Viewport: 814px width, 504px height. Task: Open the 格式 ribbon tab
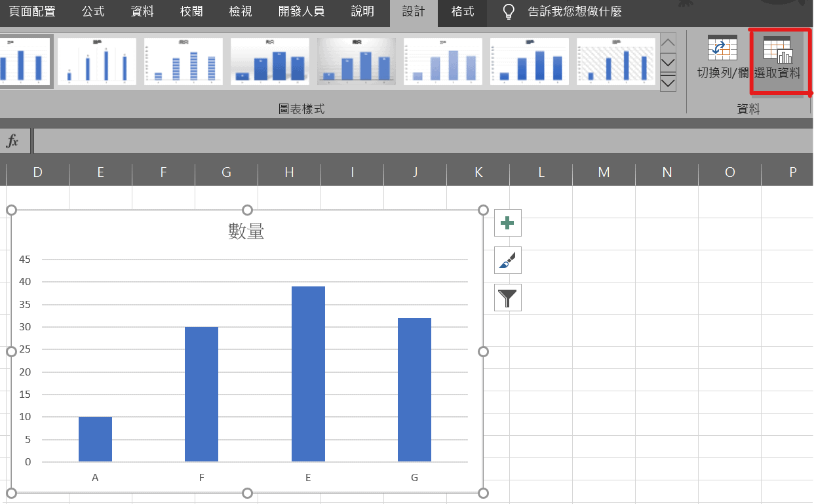point(462,10)
